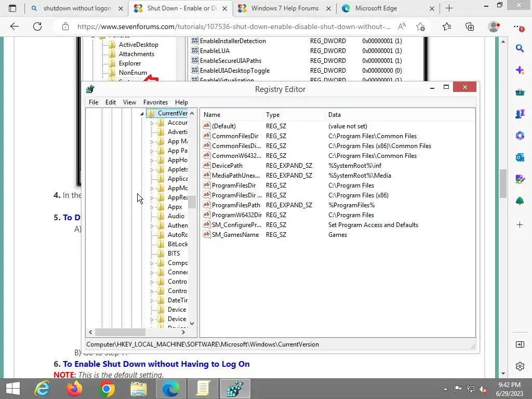Open the Help menu in Registry Editor
Screen dimensions: 532x399
181,102
